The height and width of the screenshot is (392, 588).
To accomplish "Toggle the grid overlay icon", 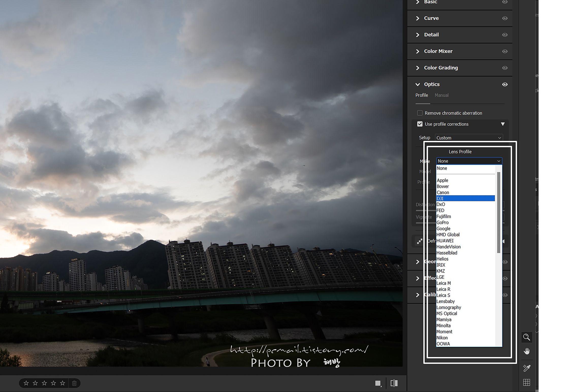I will 527,382.
